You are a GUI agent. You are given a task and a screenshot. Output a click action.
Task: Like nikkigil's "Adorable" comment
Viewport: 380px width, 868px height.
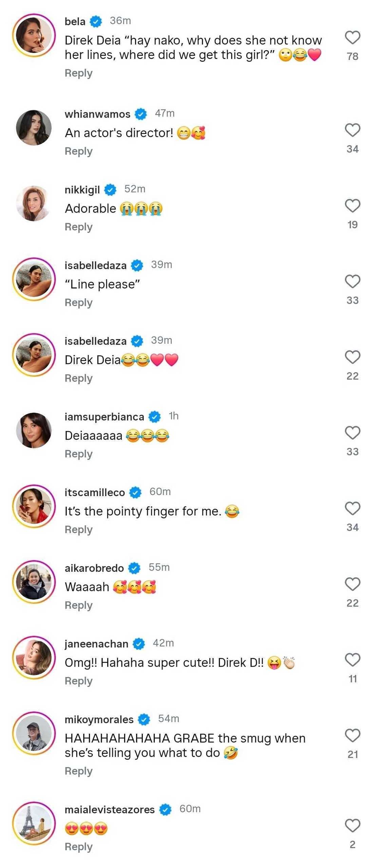352,205
